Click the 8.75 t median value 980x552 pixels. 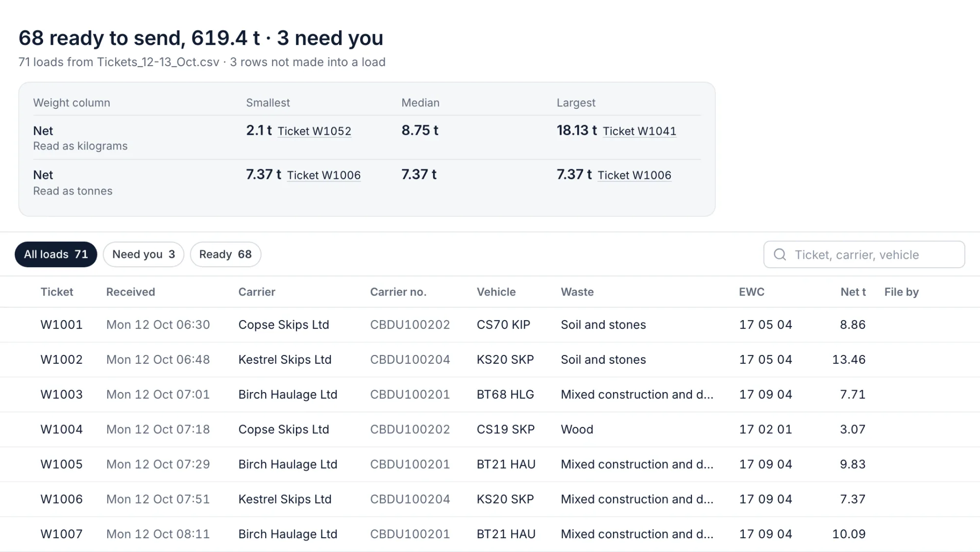[x=420, y=130]
